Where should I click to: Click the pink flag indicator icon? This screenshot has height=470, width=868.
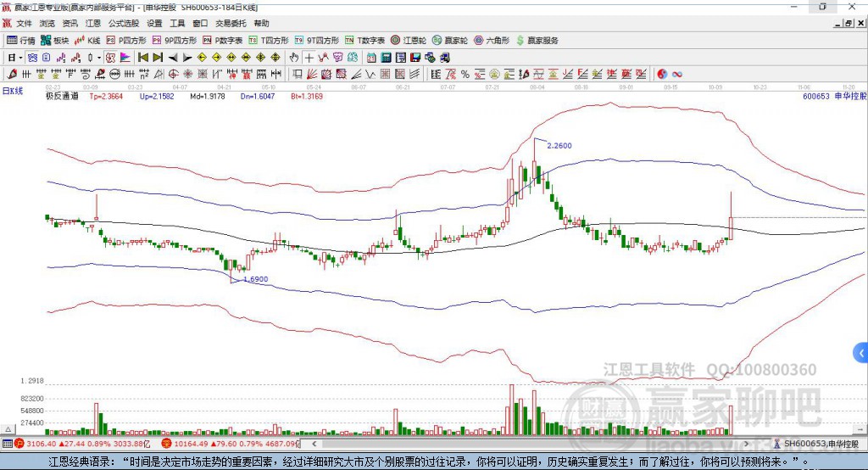[x=125, y=58]
